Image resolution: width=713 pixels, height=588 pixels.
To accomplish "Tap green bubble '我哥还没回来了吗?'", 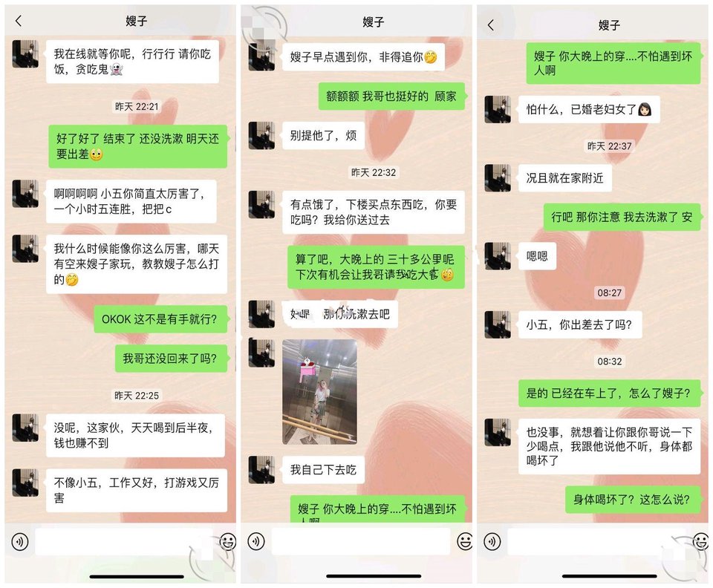I will pos(171,359).
